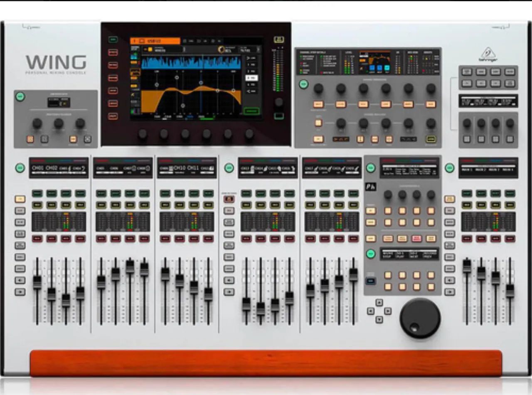Click the first knob in the channel strip's top knob row

(x=318, y=89)
